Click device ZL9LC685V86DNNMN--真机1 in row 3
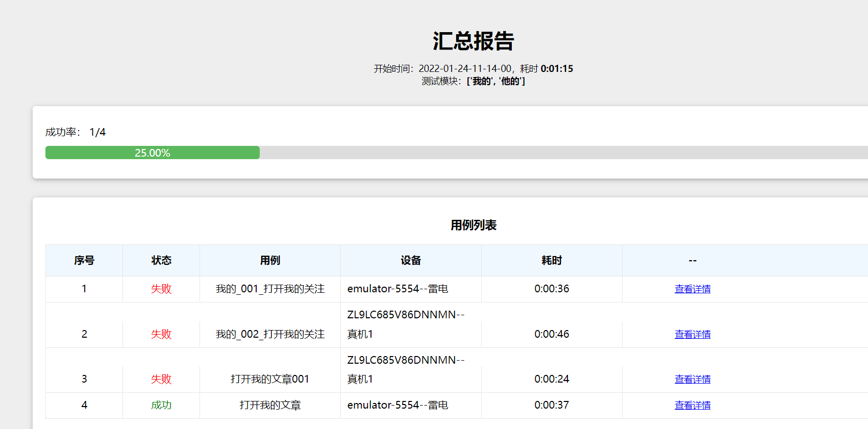 coord(406,369)
